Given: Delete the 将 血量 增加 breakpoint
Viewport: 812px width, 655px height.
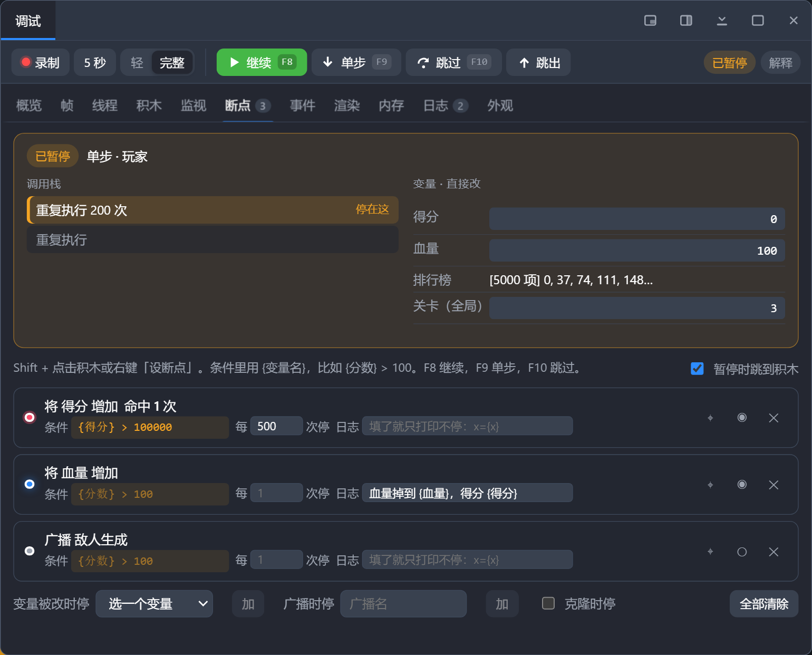Looking at the screenshot, I should [774, 485].
